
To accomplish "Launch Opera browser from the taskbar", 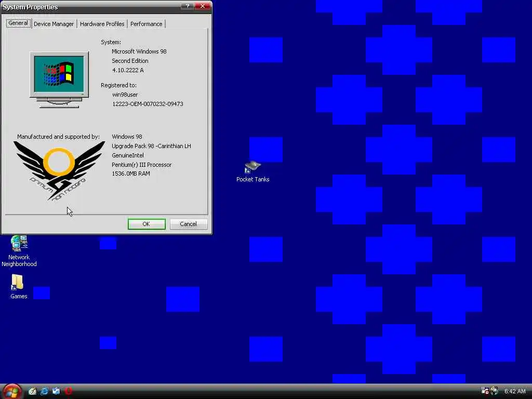I will click(68, 391).
